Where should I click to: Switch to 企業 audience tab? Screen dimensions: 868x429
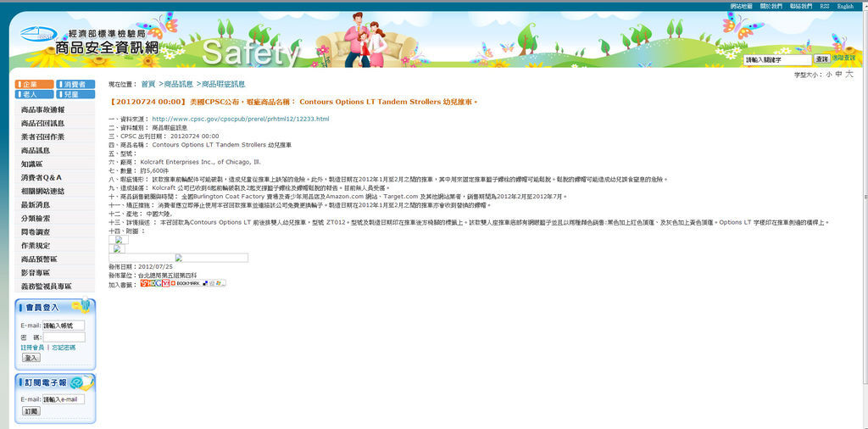point(34,84)
